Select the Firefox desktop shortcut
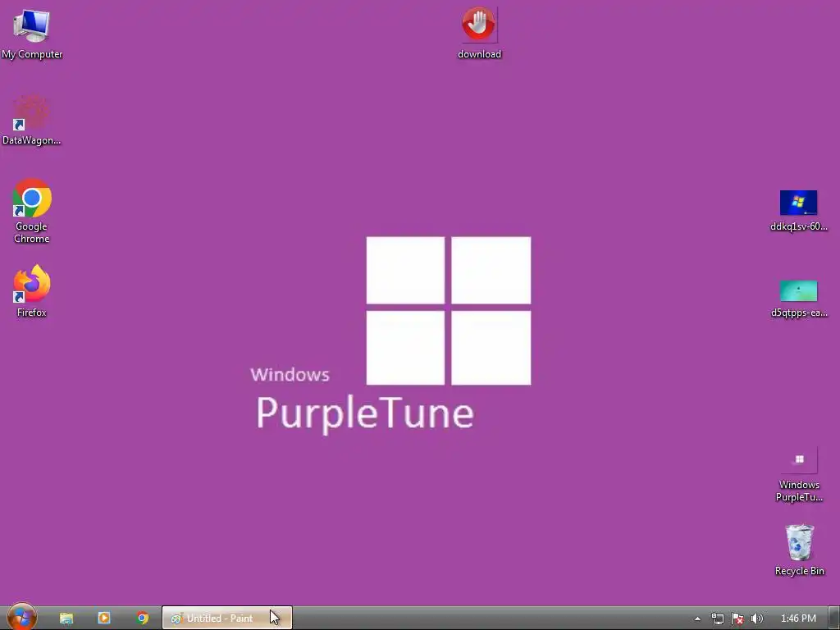 32,291
